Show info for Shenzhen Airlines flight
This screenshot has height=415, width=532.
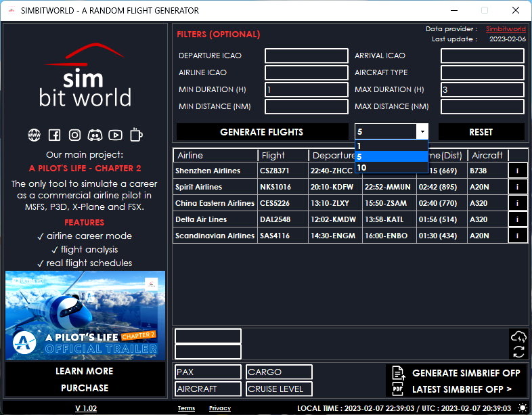pyautogui.click(x=517, y=171)
